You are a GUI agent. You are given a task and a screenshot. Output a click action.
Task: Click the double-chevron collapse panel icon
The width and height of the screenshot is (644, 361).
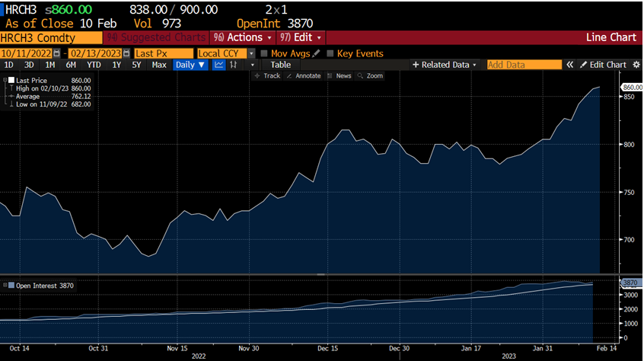pyautogui.click(x=569, y=65)
